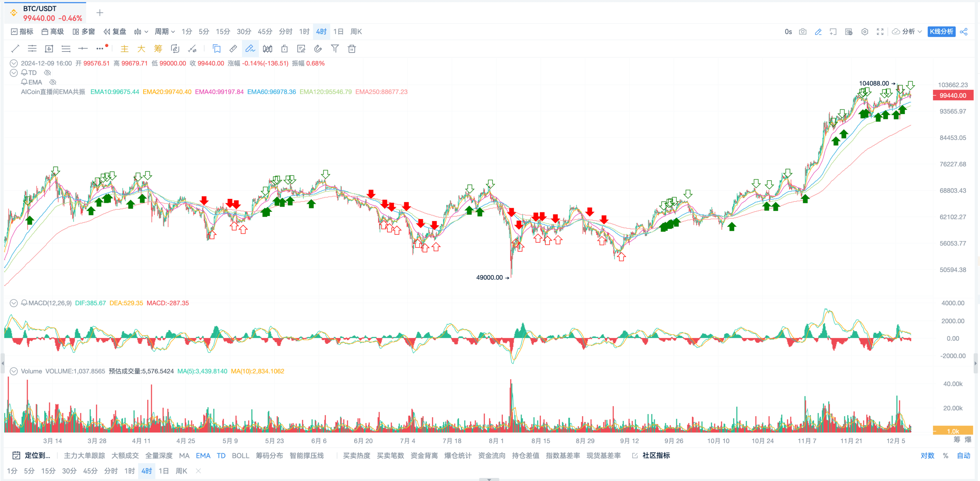Viewport: 980px width, 481px height.
Task: Toggle 自动 auto scale
Action: pyautogui.click(x=964, y=455)
